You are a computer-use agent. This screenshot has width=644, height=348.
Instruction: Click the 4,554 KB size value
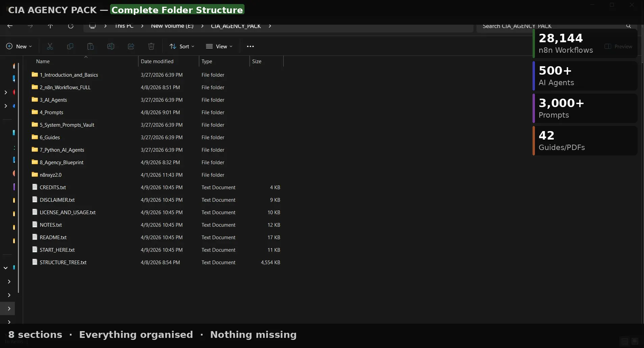click(271, 262)
